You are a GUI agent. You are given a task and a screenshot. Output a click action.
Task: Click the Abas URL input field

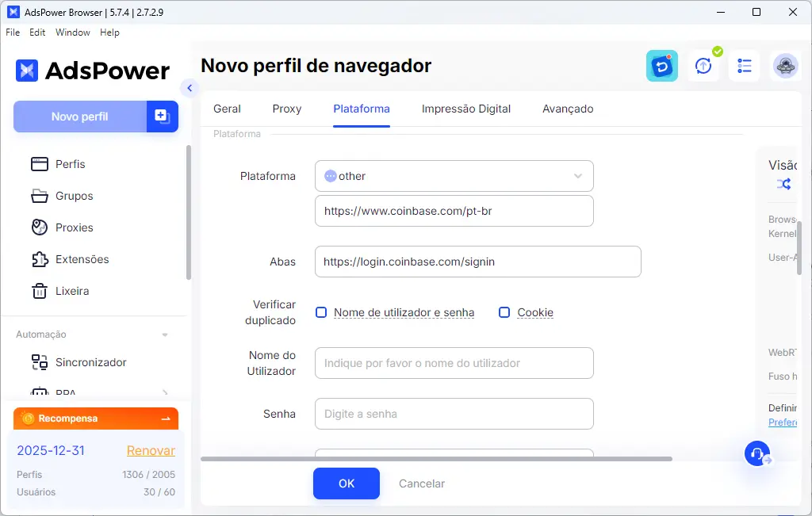(x=478, y=262)
